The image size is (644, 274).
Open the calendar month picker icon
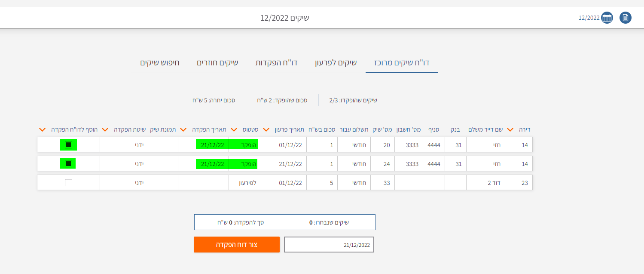click(607, 18)
